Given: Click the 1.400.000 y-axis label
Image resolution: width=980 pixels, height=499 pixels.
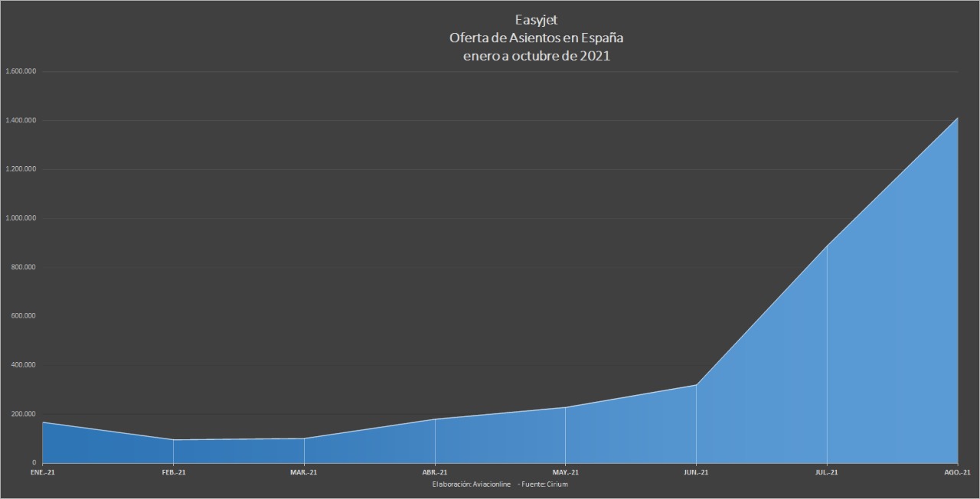Looking at the screenshot, I should coord(21,120).
